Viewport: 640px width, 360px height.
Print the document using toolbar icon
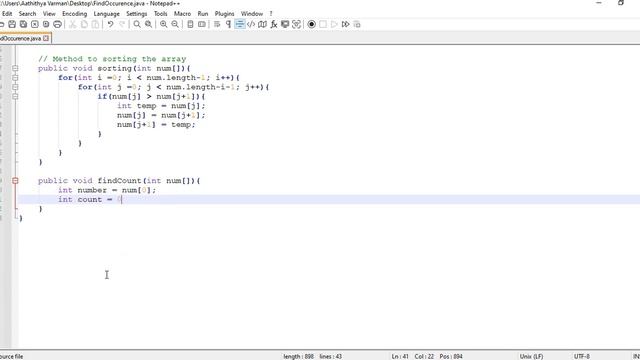click(58, 24)
